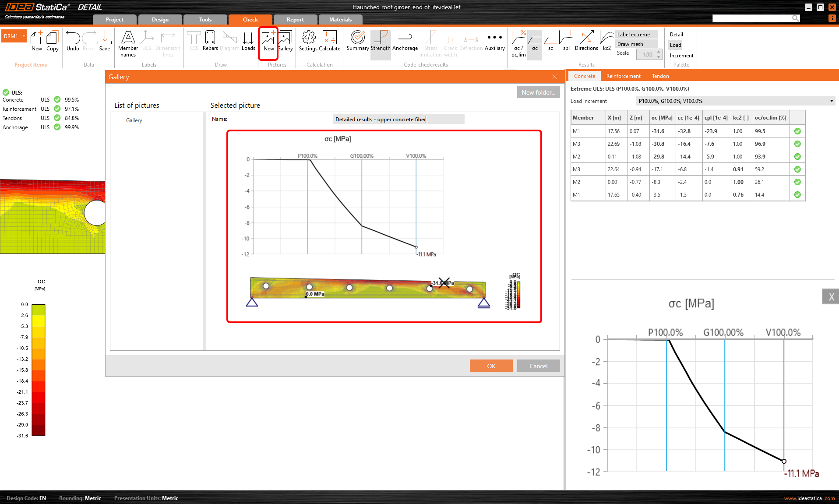This screenshot has height=504, width=839.
Task: Expand the Load increment dropdown
Action: tap(831, 101)
